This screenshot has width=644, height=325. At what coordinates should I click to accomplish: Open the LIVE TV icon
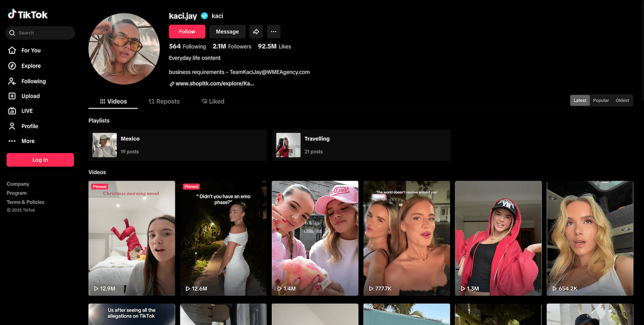(12, 111)
